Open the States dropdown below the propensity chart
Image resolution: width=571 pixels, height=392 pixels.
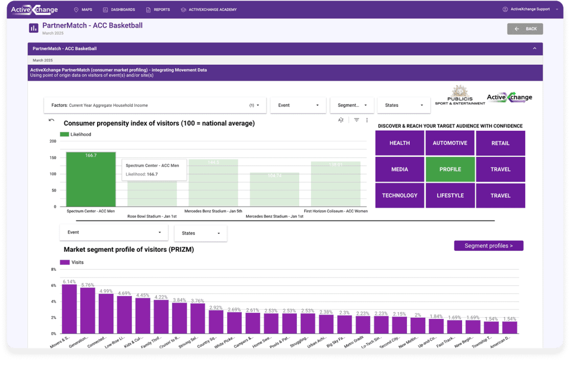click(x=201, y=233)
